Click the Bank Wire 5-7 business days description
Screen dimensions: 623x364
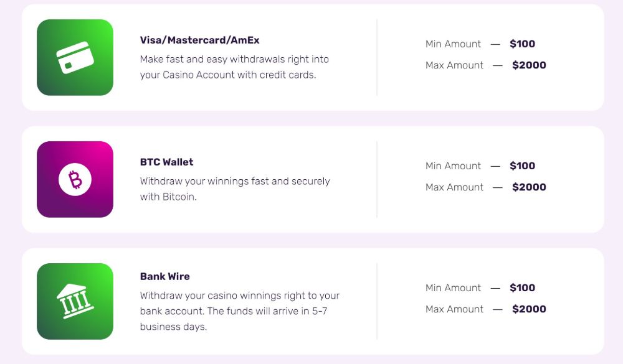coord(240,311)
